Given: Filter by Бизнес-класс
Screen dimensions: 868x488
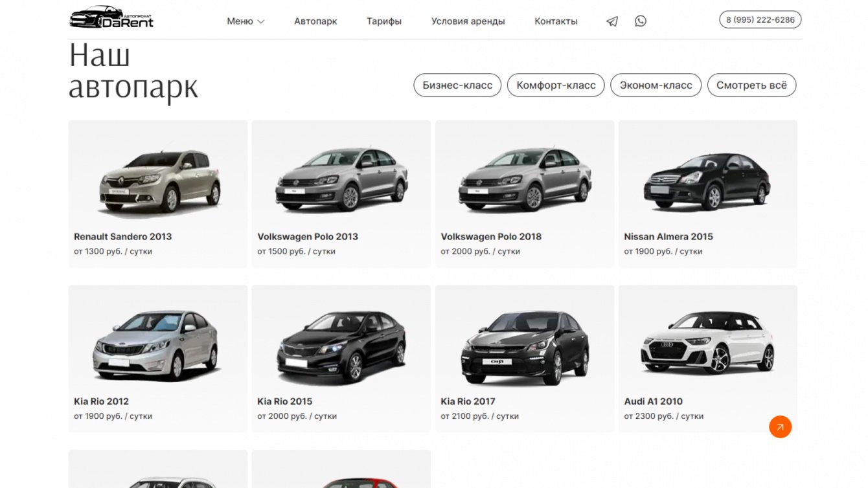Looking at the screenshot, I should click(457, 85).
